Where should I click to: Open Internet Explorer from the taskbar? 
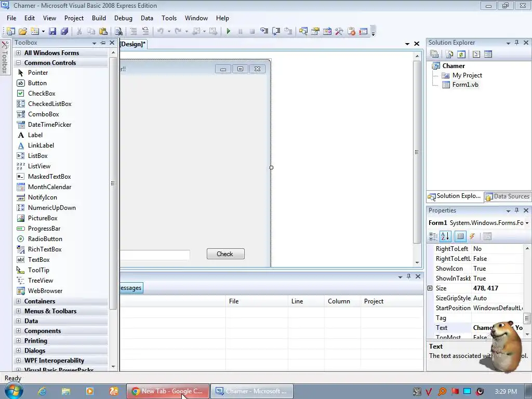coord(42,391)
